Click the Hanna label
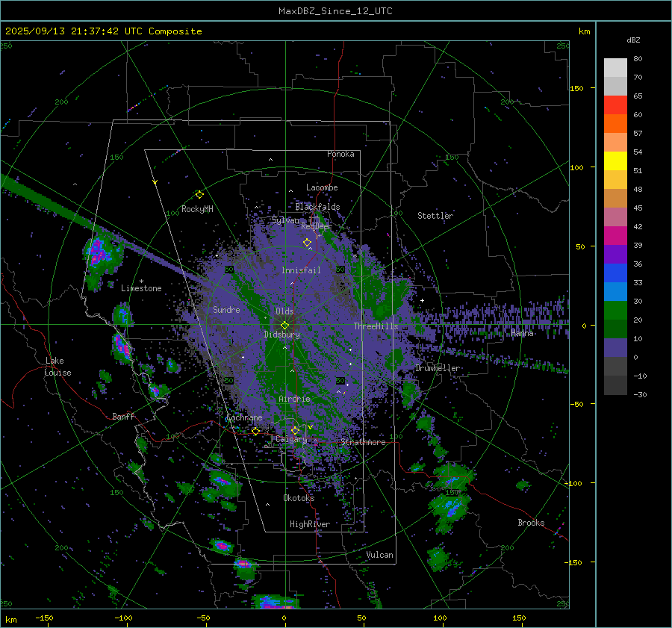Screen dimensions: 672x628 (x=522, y=333)
